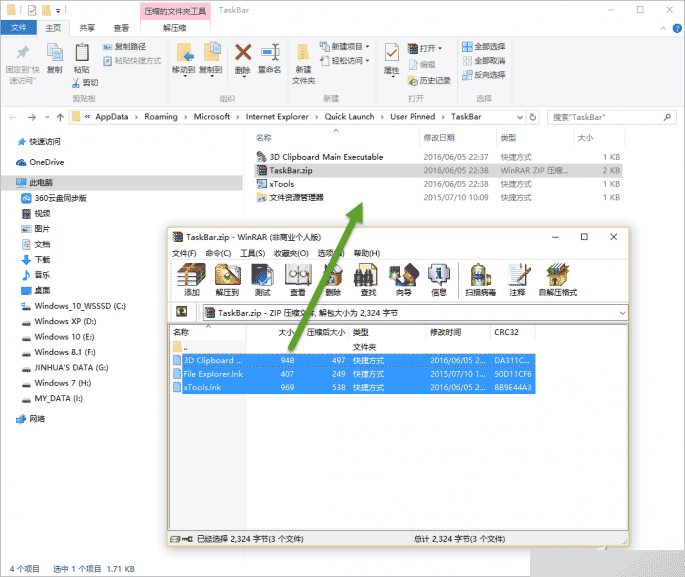Click Explorer forward arrow navigation icon

pyautogui.click(x=31, y=117)
